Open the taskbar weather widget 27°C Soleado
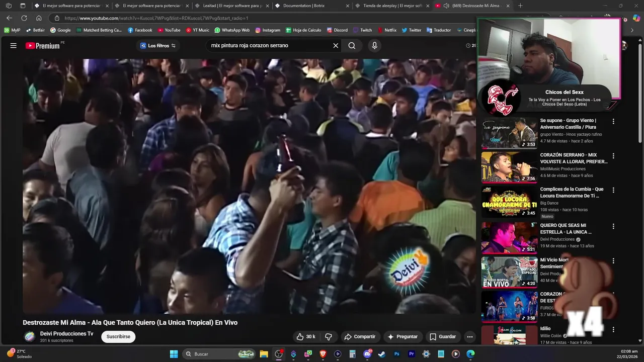Image resolution: width=644 pixels, height=362 pixels. pos(19,354)
